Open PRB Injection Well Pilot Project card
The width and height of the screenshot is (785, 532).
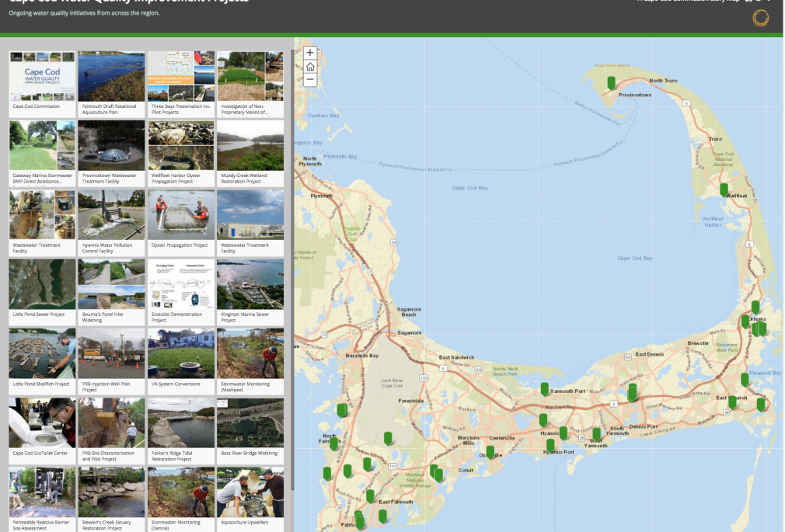point(112,361)
